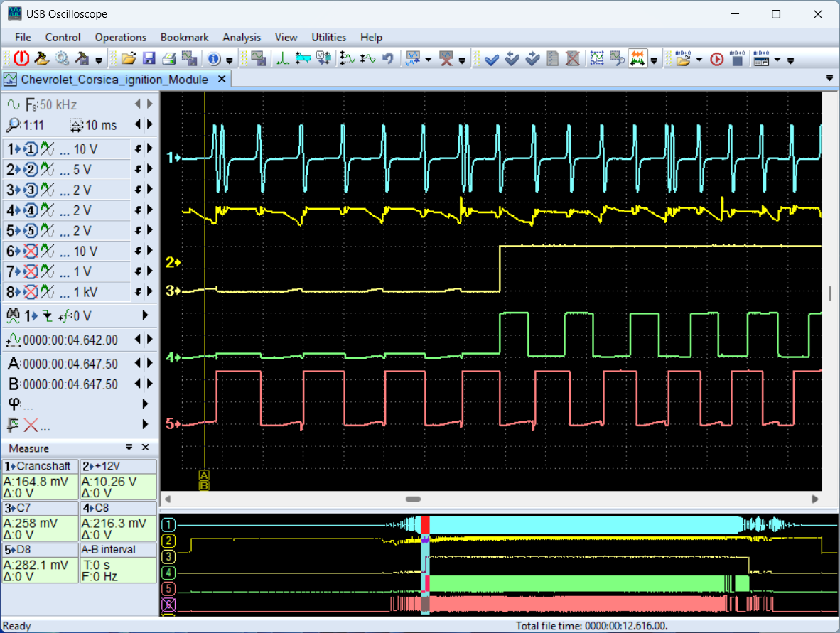
Task: Toggle channel 3 enable icon in channel list
Action: [31, 190]
